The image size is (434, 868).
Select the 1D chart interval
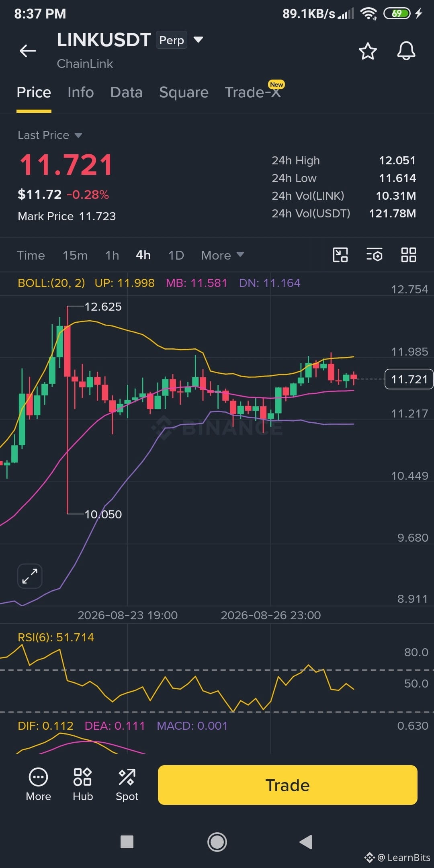click(x=176, y=255)
